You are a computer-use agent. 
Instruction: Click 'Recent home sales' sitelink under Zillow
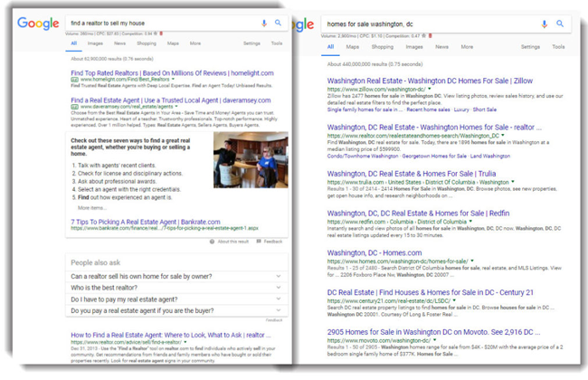coord(428,109)
